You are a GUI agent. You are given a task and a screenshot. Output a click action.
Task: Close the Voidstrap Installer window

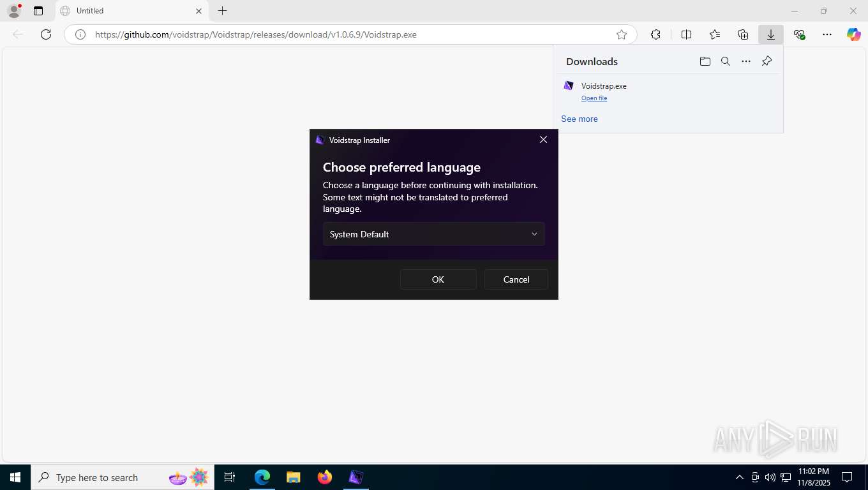(544, 140)
